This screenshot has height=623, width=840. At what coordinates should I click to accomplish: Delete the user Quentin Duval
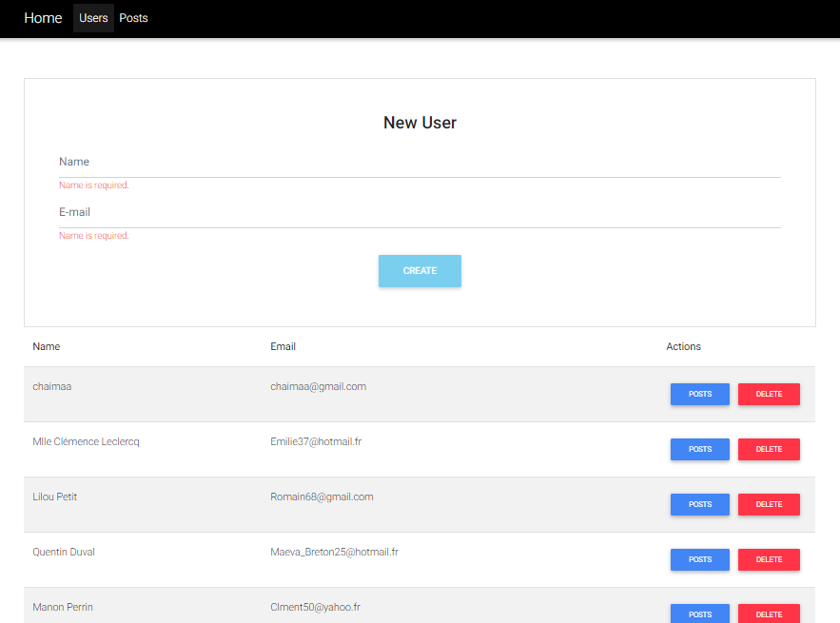pyautogui.click(x=769, y=559)
